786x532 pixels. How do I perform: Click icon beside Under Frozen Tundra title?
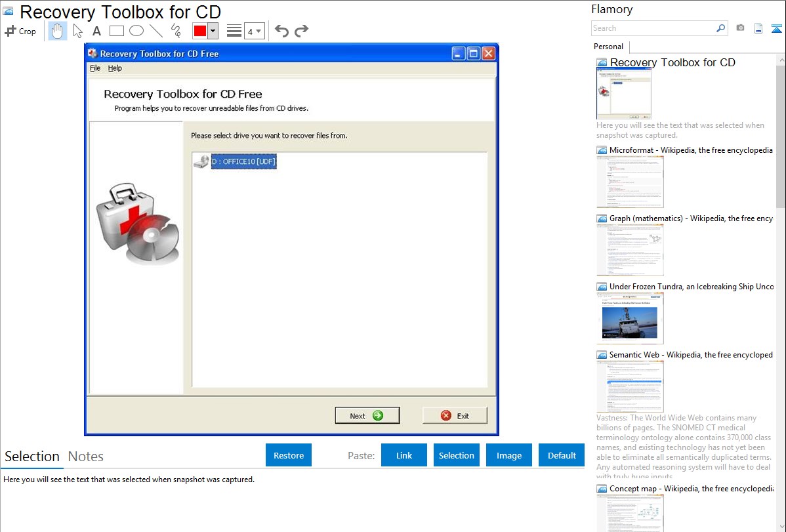coord(602,287)
